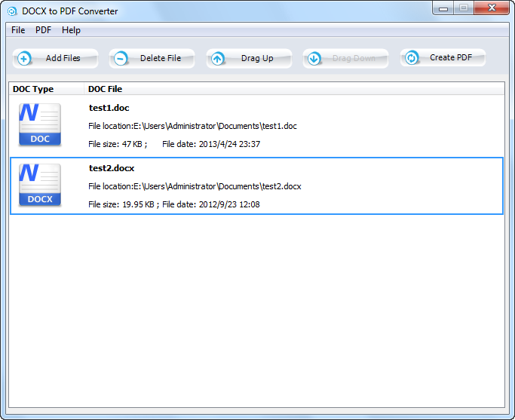This screenshot has height=420, width=515.
Task: Maximize the converter window
Action: click(x=462, y=9)
